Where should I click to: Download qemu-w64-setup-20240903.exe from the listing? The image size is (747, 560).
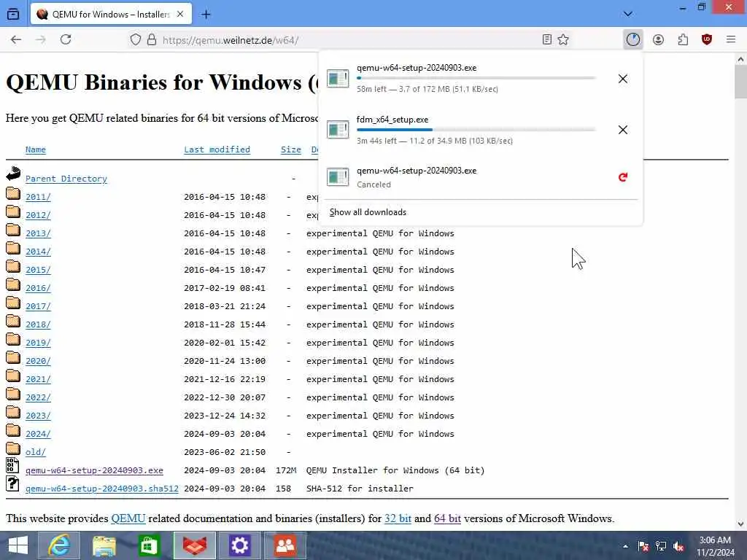94,470
